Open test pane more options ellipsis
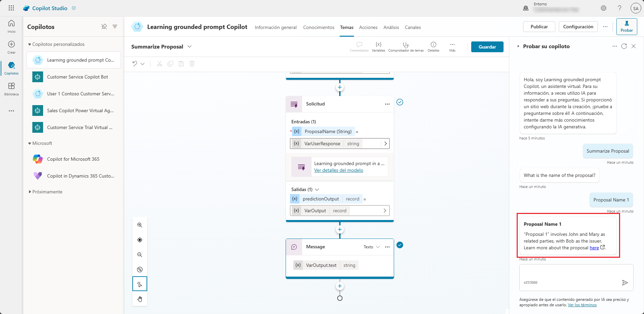This screenshot has width=644, height=314. 615,46
